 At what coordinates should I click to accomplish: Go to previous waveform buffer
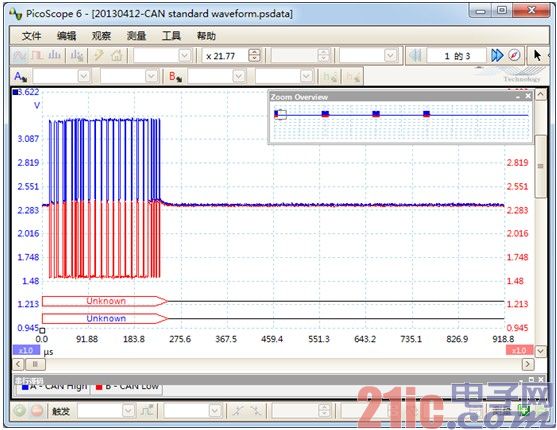pos(415,55)
